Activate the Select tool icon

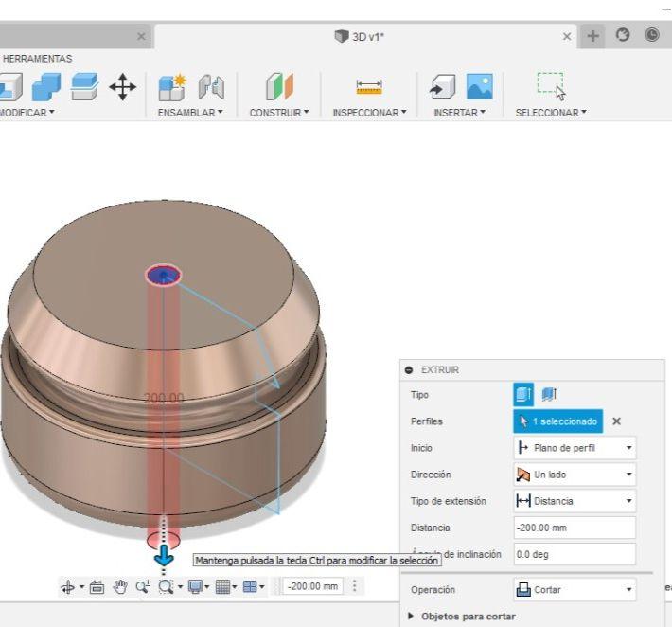point(551,86)
